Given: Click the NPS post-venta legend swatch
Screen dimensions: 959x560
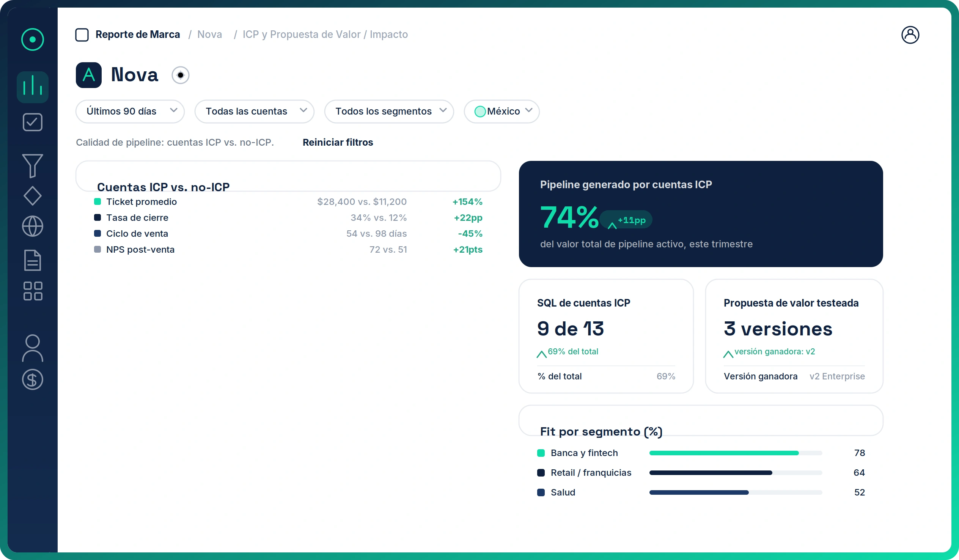Looking at the screenshot, I should point(97,249).
